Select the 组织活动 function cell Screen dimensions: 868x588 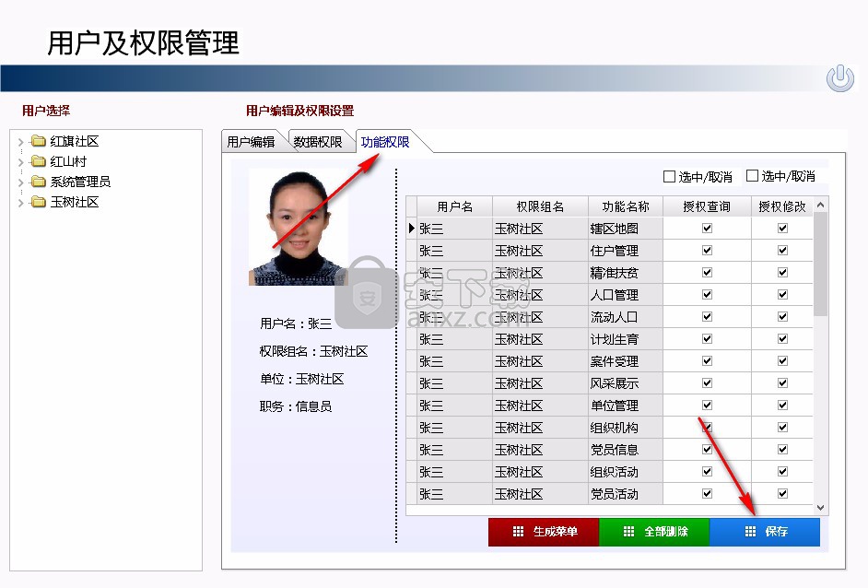tap(625, 472)
